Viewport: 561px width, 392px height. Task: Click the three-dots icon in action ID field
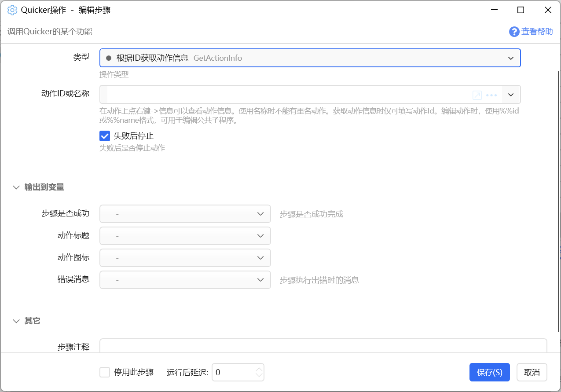tap(491, 95)
